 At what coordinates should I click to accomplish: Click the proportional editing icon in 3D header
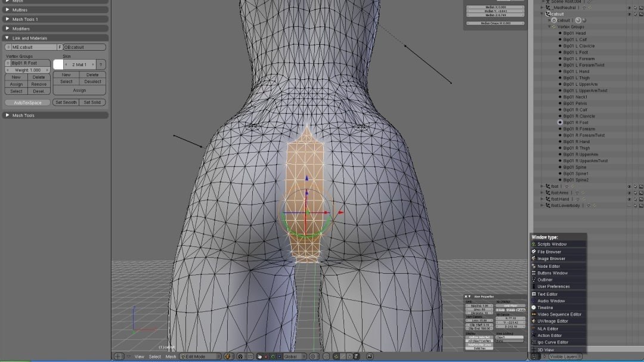tap(313, 356)
